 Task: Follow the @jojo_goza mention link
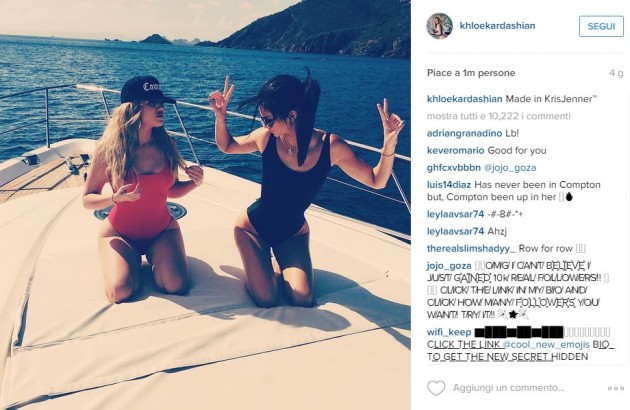510,168
